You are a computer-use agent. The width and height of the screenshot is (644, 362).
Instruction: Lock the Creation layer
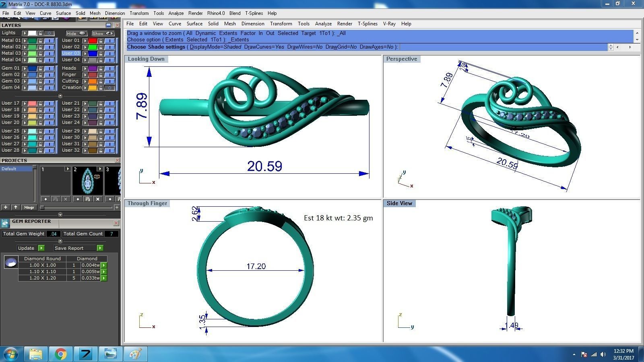click(101, 88)
